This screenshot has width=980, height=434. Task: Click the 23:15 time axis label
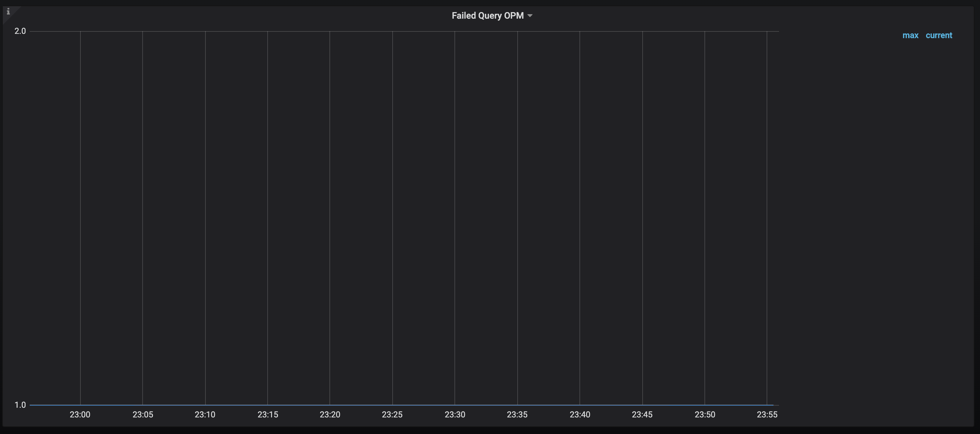(268, 415)
